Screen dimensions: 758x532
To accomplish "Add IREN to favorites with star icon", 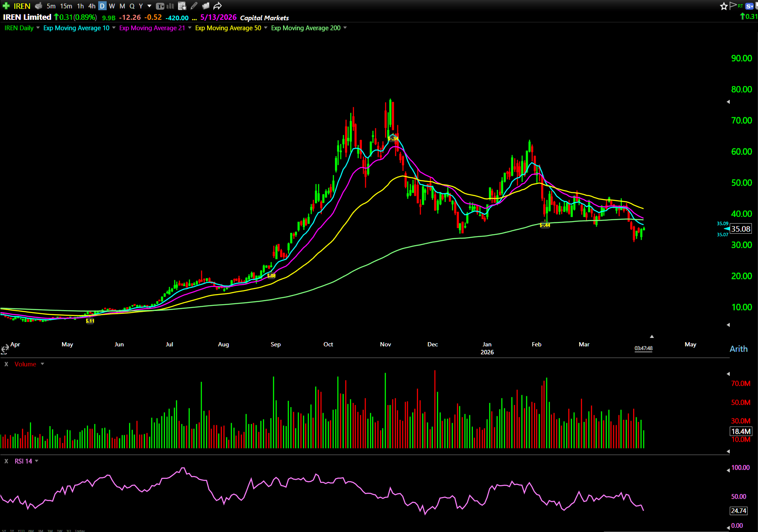I will [x=724, y=6].
